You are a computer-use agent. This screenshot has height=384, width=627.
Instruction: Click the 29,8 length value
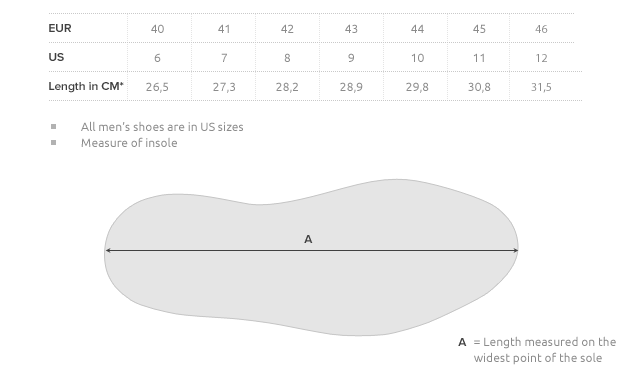point(417,87)
